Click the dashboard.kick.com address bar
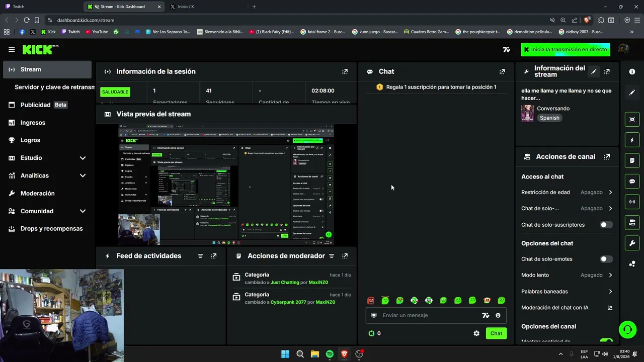The width and height of the screenshot is (644, 362). (297, 20)
